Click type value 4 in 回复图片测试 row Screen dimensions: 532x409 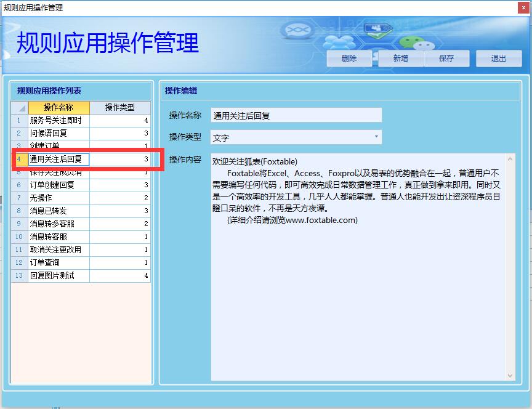(x=120, y=275)
